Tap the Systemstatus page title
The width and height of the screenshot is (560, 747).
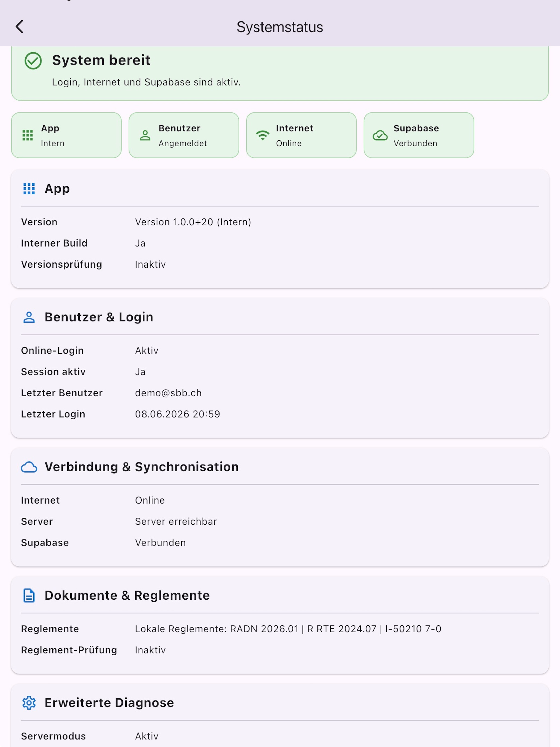(280, 27)
